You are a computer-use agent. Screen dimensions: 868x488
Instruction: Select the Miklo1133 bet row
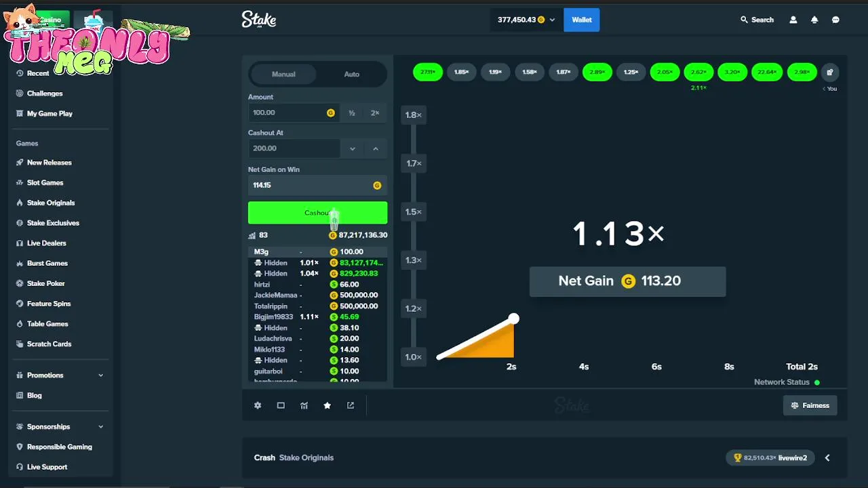(x=317, y=350)
